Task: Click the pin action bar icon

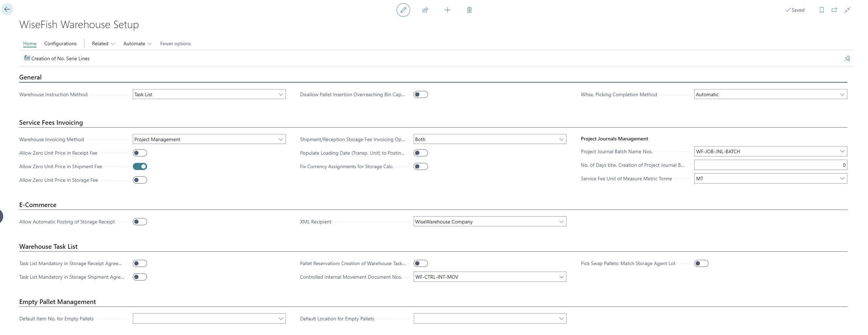Action: tap(847, 58)
